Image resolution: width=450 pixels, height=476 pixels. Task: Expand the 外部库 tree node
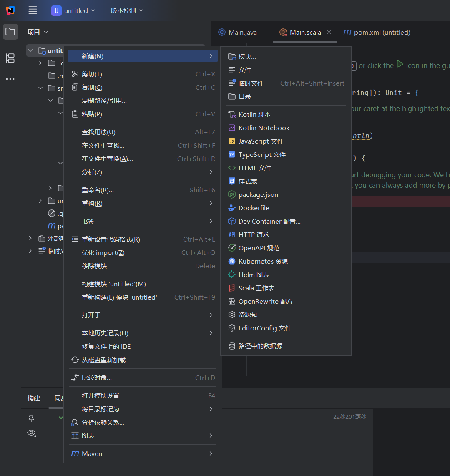tap(30, 238)
